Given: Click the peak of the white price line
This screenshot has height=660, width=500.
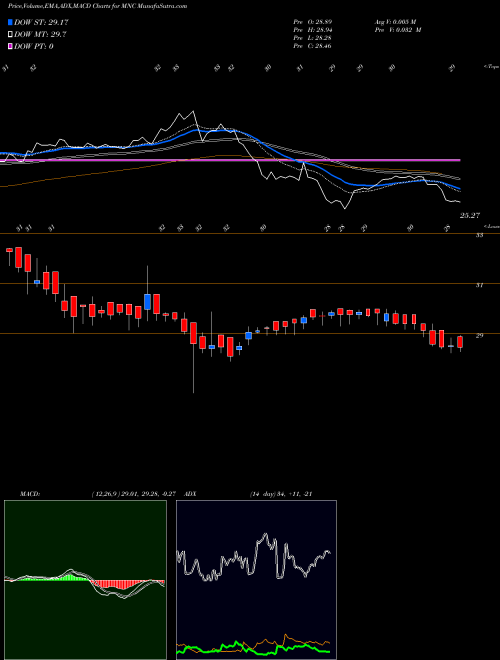Looking at the screenshot, I should coord(193,111).
